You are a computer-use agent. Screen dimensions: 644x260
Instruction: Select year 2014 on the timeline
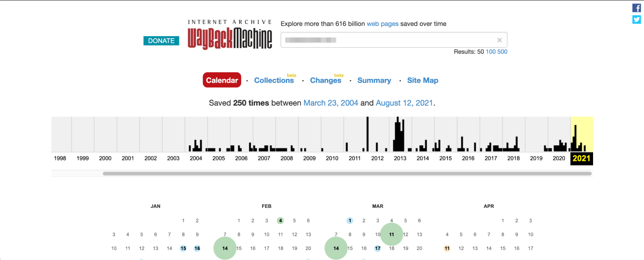tap(423, 158)
